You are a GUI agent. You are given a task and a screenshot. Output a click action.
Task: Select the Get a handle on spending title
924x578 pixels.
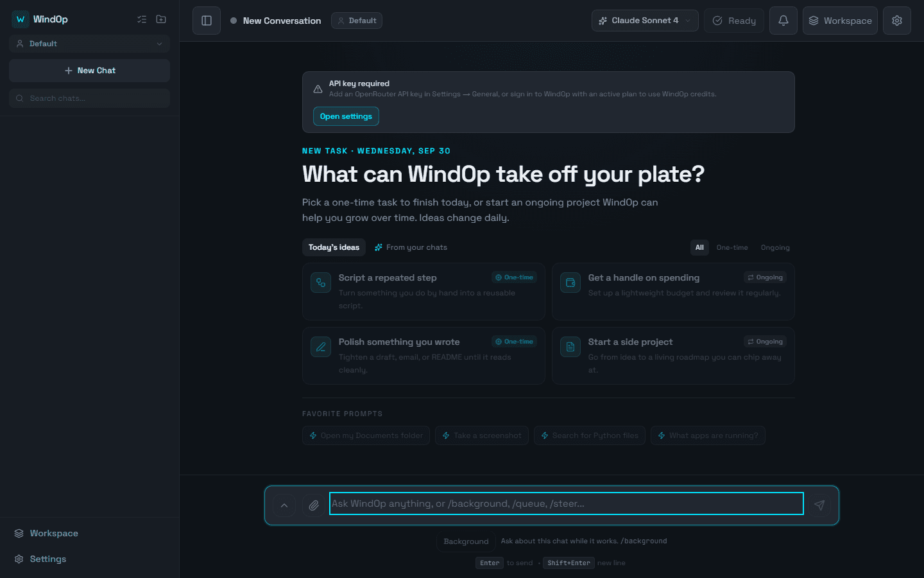point(644,277)
